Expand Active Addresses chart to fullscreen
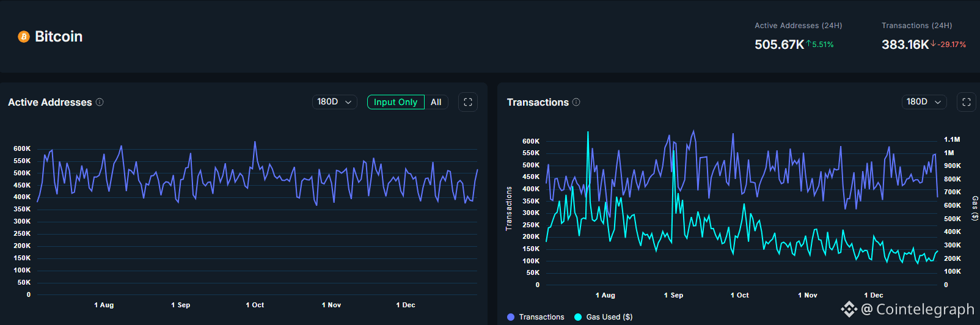 pos(468,102)
